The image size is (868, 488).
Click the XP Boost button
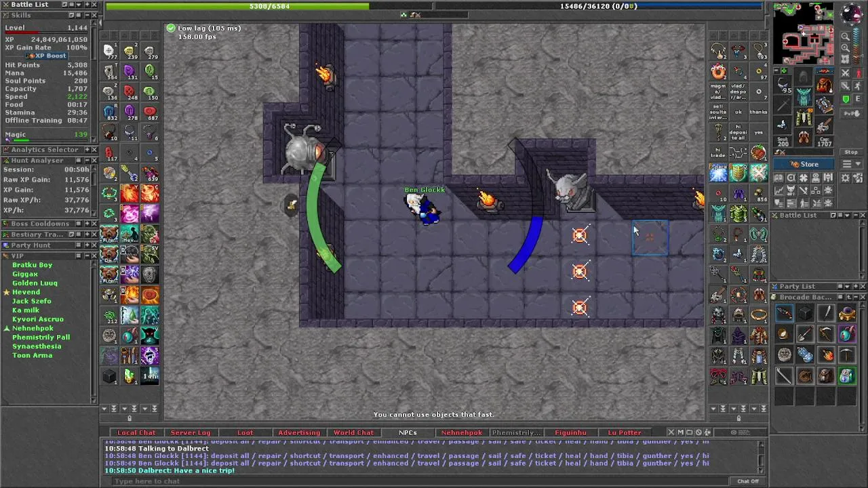46,56
